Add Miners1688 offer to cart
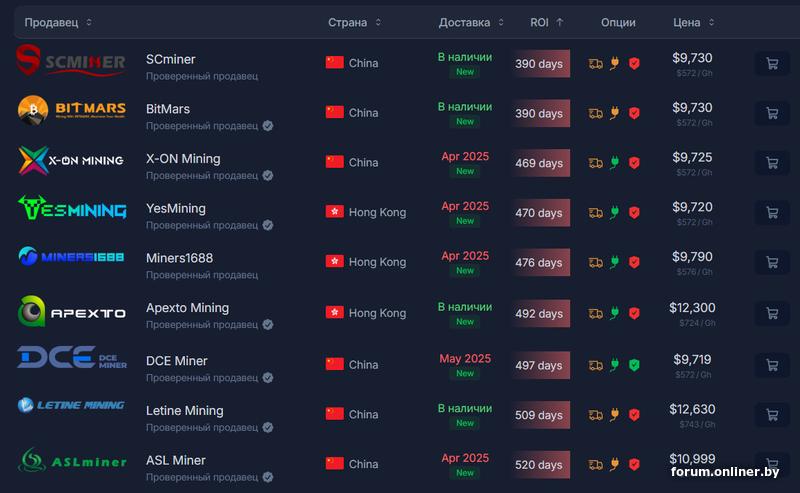800x493 pixels. point(772,262)
